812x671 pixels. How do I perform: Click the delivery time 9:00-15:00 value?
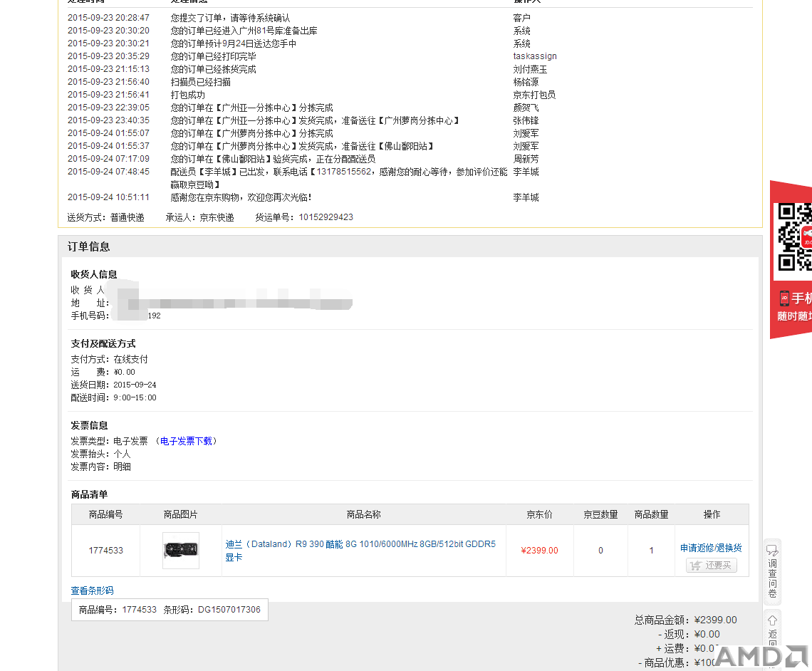tap(135, 397)
